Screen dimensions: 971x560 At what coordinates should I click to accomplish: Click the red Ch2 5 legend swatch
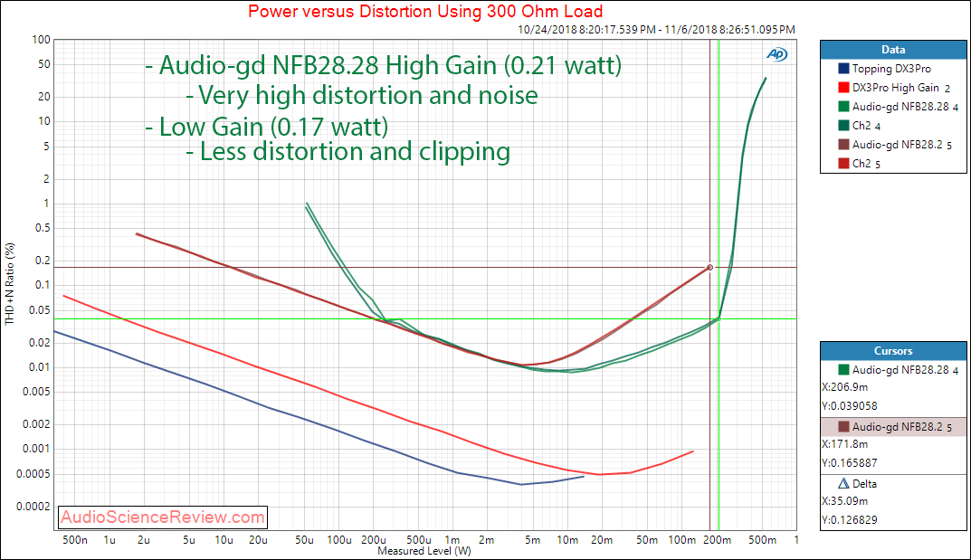[843, 164]
